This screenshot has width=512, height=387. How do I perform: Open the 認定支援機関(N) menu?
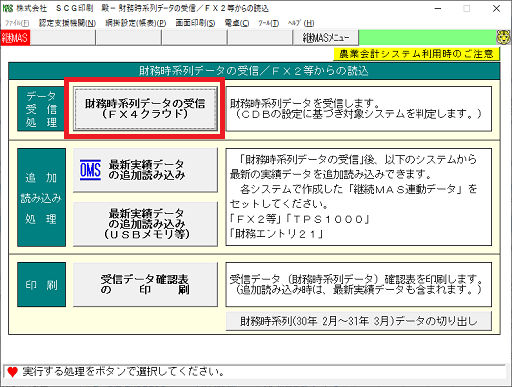(x=67, y=23)
